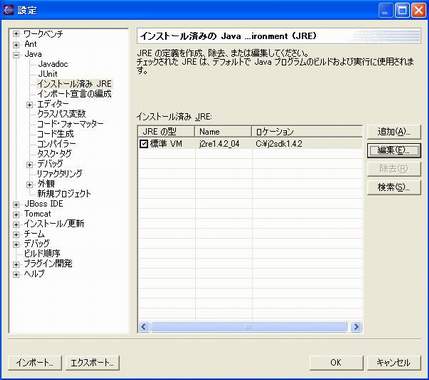
Task: Click the Name column header
Action: [223, 131]
